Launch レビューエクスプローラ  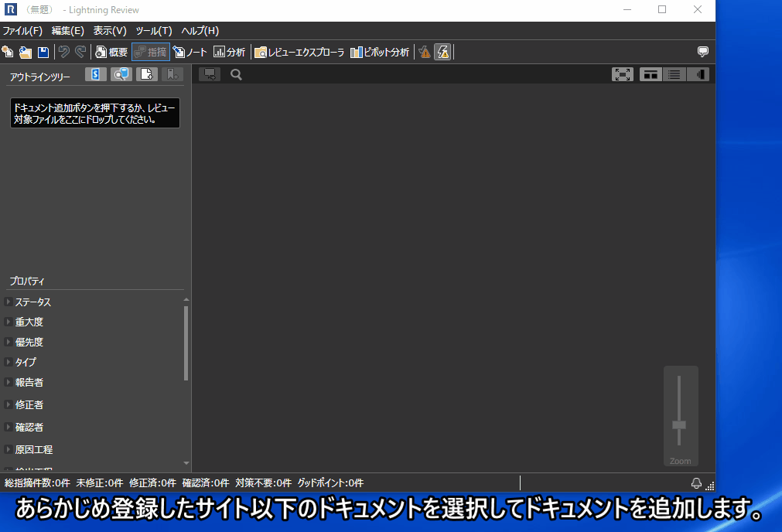coord(299,52)
